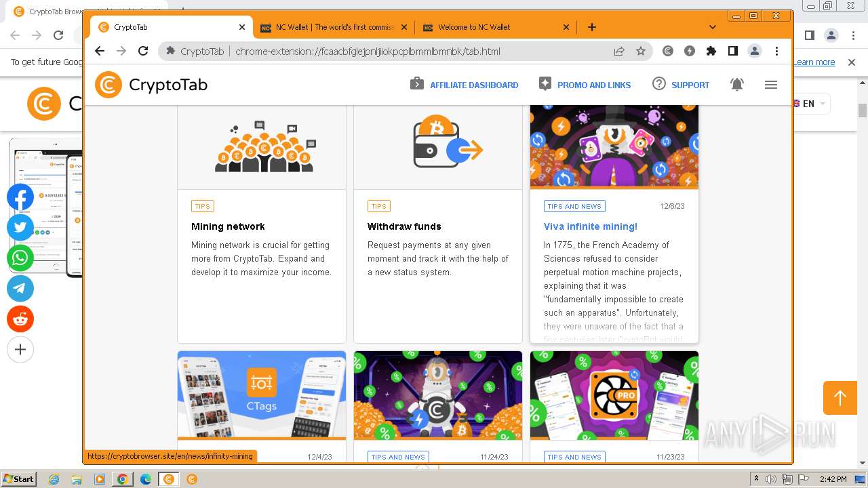Toggle the browser side panel icon
The width and height of the screenshot is (868, 488).
pyautogui.click(x=733, y=51)
